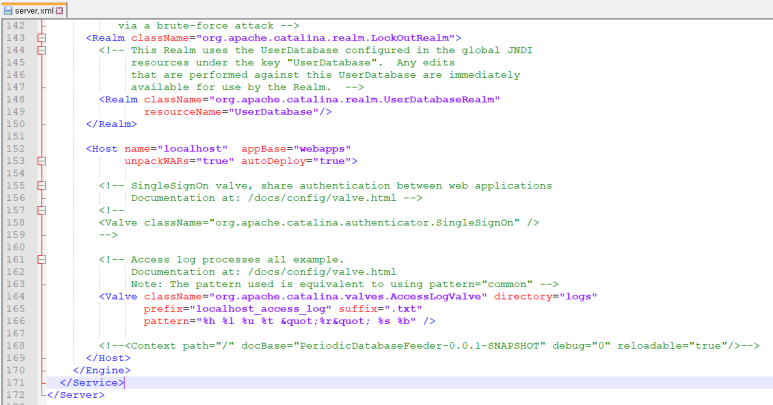
Task: Click the LockOutRealm className value
Action: [x=326, y=38]
